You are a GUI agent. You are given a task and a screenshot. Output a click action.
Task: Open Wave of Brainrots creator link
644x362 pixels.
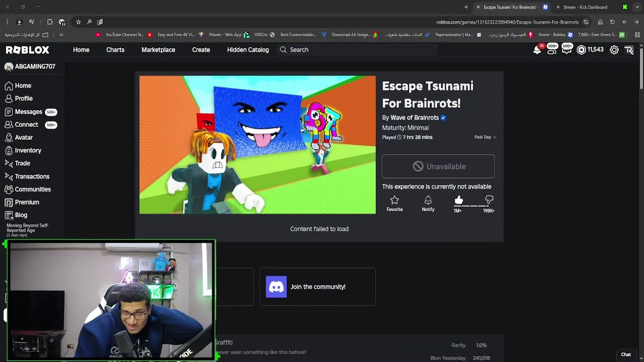pyautogui.click(x=415, y=118)
